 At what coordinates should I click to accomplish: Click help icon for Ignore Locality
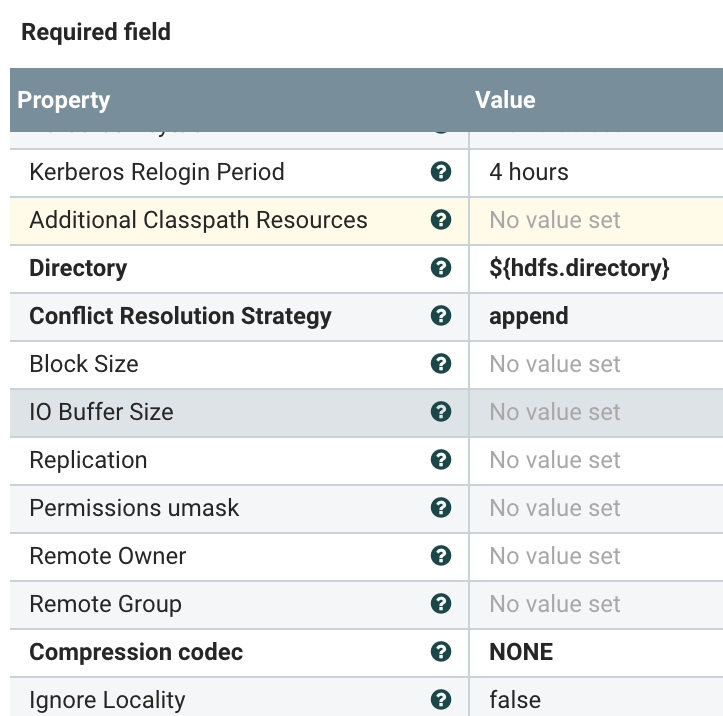click(x=440, y=700)
